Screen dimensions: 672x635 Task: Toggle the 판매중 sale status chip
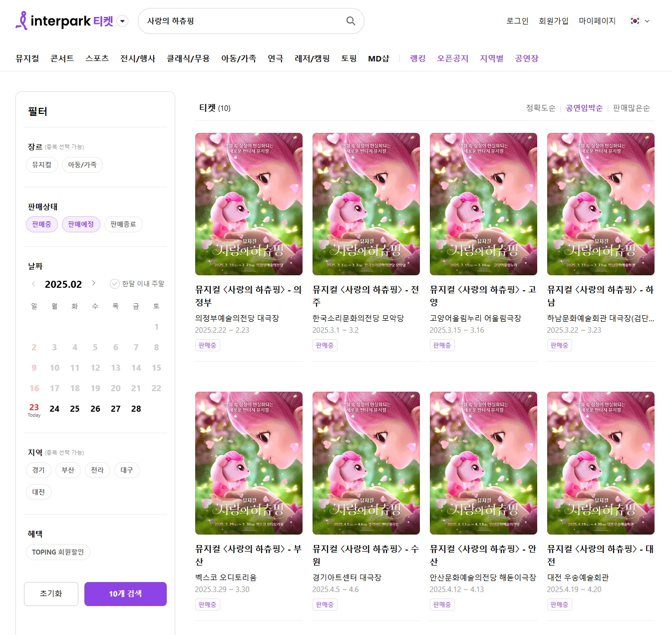[x=42, y=224]
